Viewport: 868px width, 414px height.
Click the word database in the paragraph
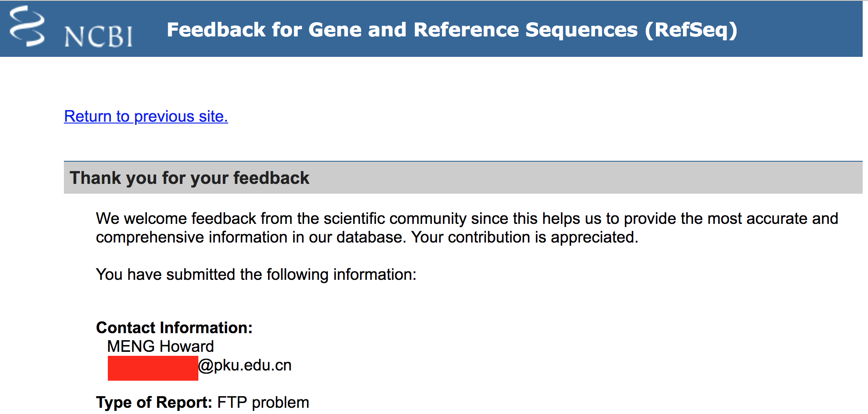click(x=369, y=237)
